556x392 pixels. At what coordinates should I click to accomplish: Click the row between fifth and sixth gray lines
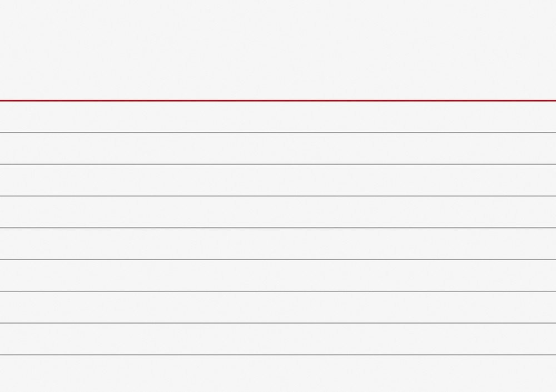point(278,275)
